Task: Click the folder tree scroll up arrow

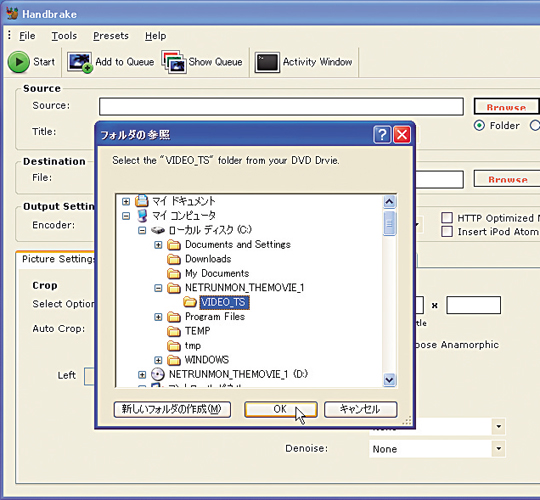Action: [390, 201]
